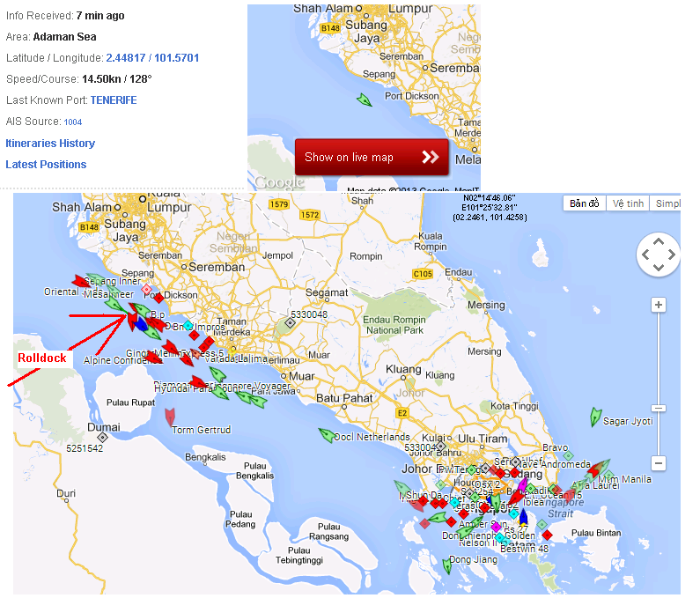Click the Bestwin 48 vessel label

click(524, 549)
